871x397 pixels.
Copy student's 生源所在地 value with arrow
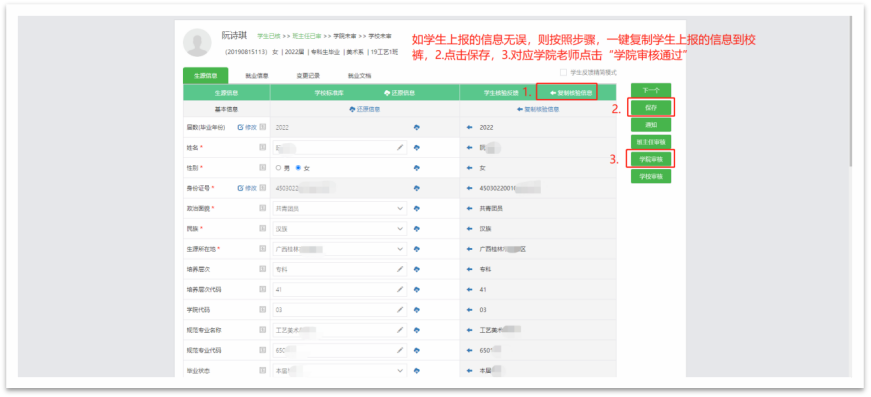[x=469, y=249]
